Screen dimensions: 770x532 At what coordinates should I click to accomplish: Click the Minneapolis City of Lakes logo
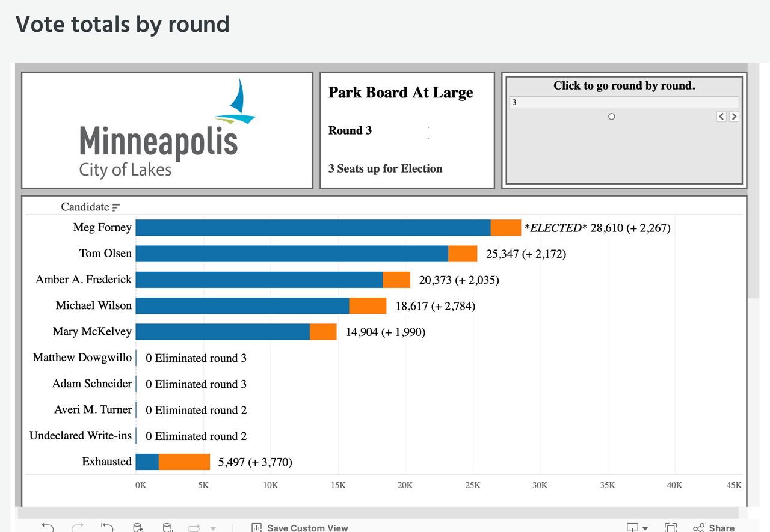tap(167, 128)
